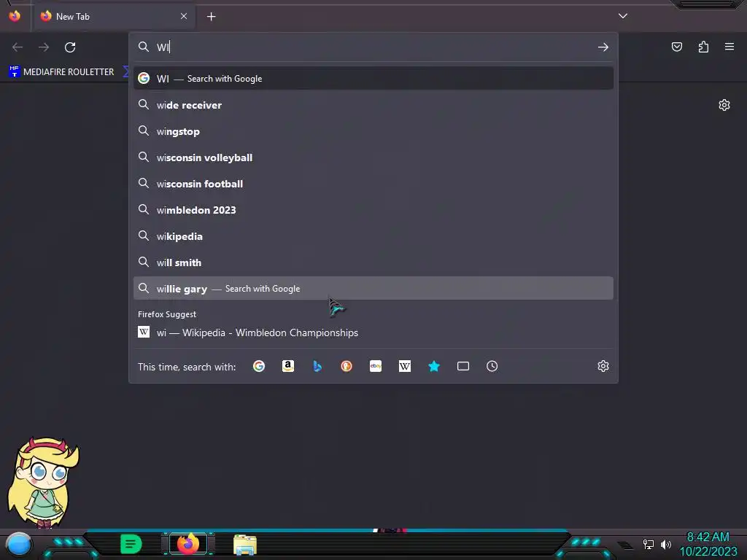Open the Extensions puzzle icon

pyautogui.click(x=703, y=47)
